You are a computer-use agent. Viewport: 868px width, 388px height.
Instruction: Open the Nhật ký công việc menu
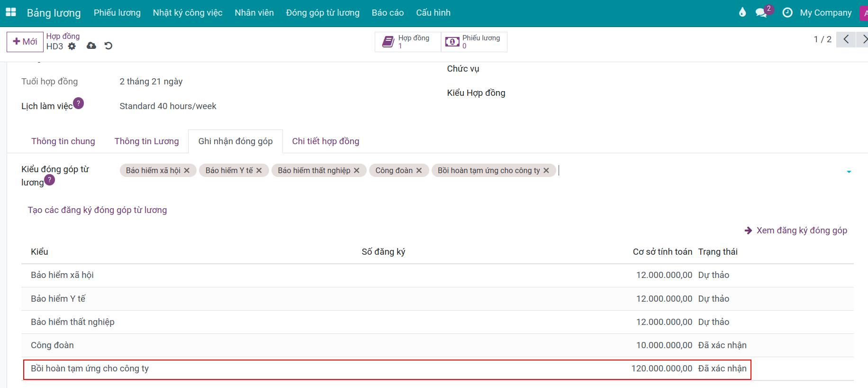point(188,13)
